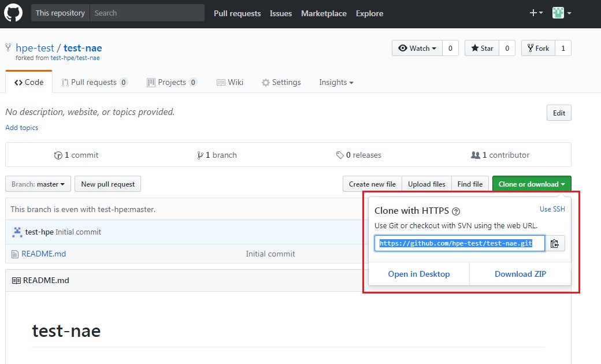601x364 pixels.
Task: Open the Wiki tab
Action: click(x=230, y=83)
